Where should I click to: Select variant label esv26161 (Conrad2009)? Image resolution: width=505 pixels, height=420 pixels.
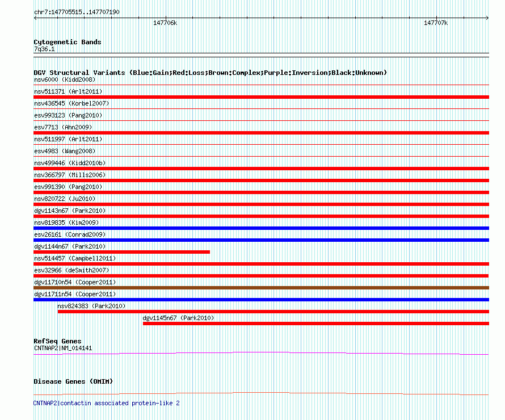70,234
